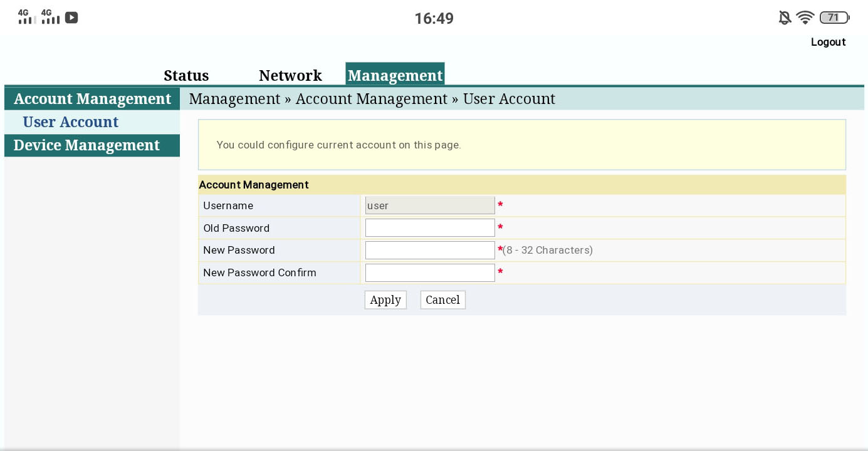This screenshot has height=451, width=868.
Task: Open the Status tab
Action: click(x=186, y=75)
